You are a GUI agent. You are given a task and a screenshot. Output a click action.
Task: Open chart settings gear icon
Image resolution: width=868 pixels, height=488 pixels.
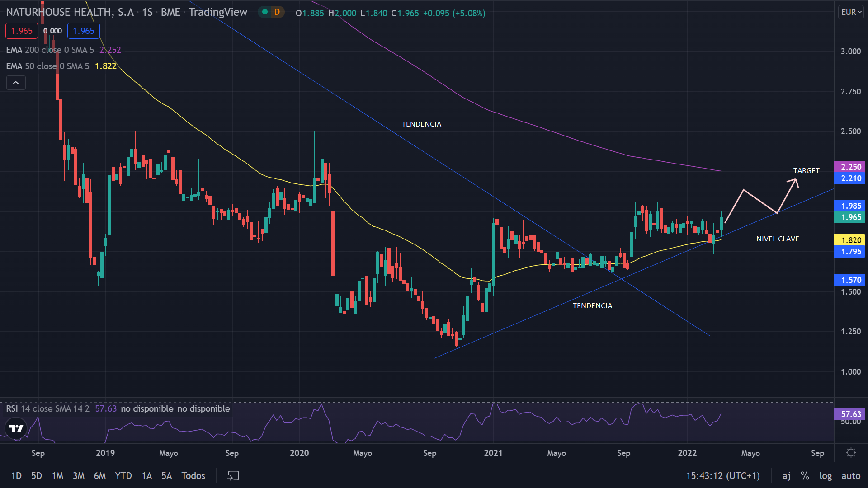tap(851, 453)
